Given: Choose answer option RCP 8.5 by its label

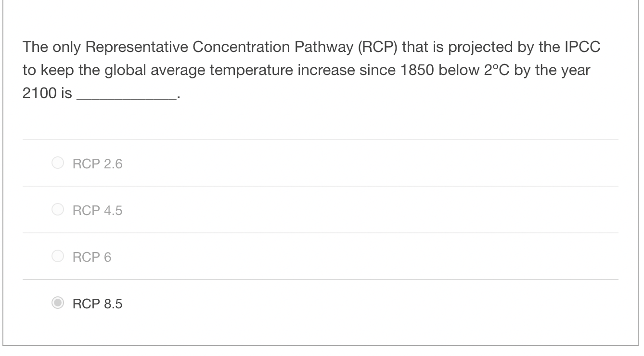Looking at the screenshot, I should (x=97, y=304).
